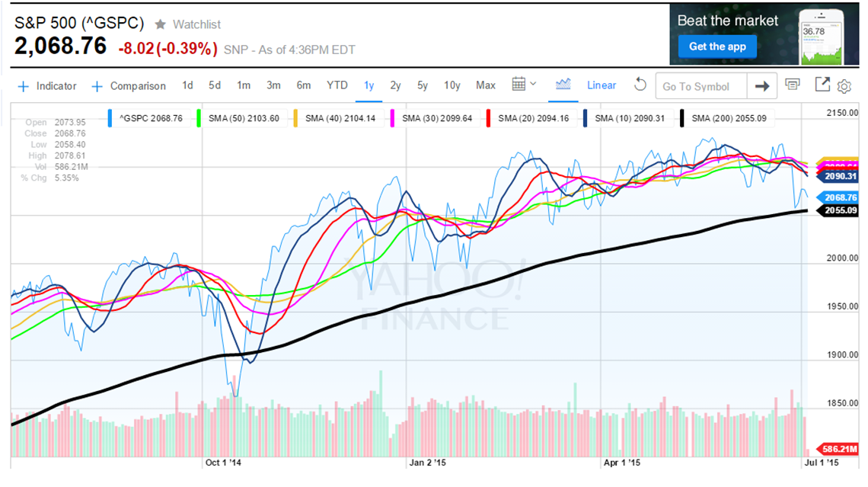868x487 pixels.
Task: Switch to the 6m time range
Action: click(303, 85)
